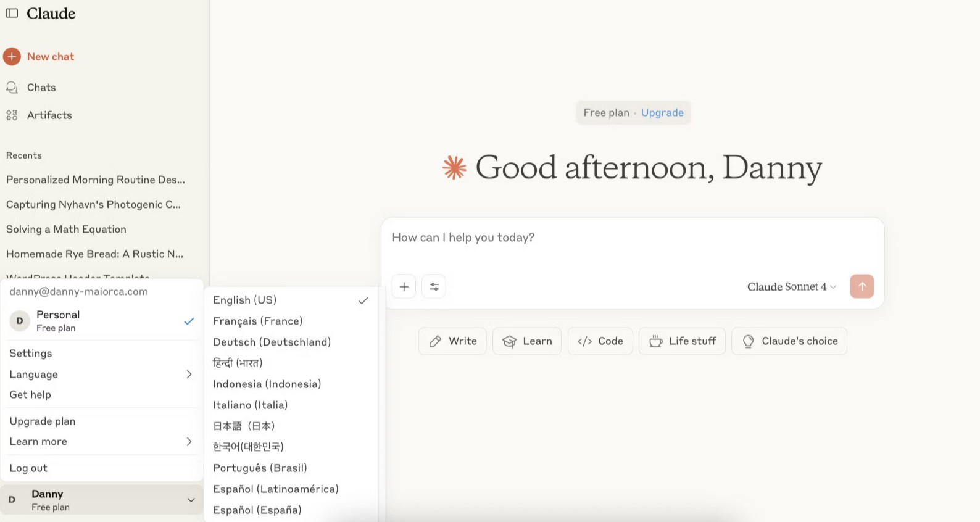Click the plus attachment button in composer
The image size is (980, 522).
click(x=404, y=287)
